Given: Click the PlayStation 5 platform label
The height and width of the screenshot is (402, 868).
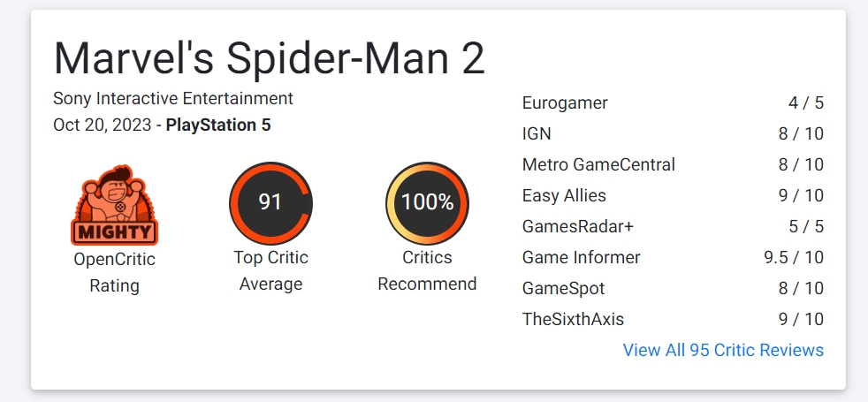Looking at the screenshot, I should pyautogui.click(x=218, y=125).
